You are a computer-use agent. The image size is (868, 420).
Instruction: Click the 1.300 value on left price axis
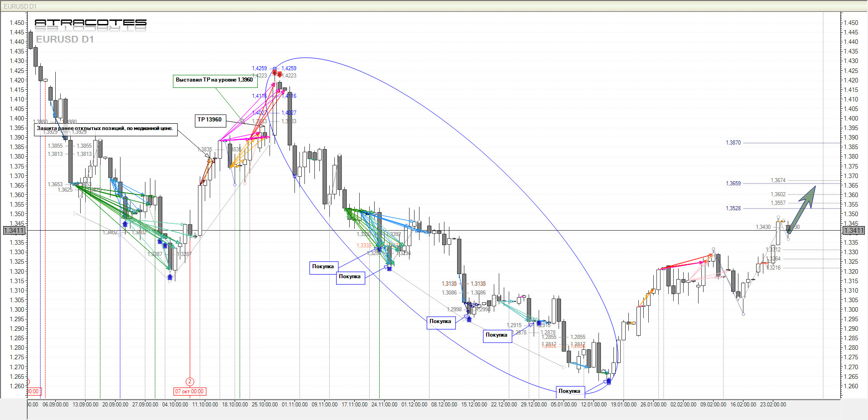point(17,309)
